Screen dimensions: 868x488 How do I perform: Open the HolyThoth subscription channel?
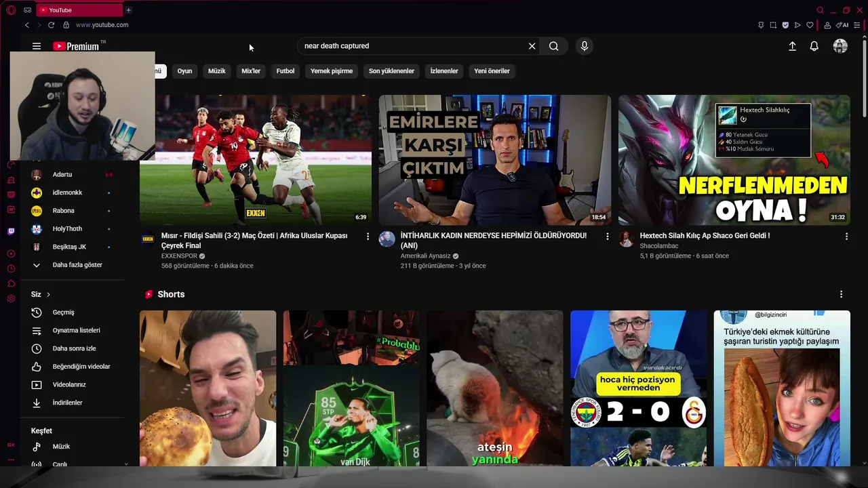(x=73, y=229)
